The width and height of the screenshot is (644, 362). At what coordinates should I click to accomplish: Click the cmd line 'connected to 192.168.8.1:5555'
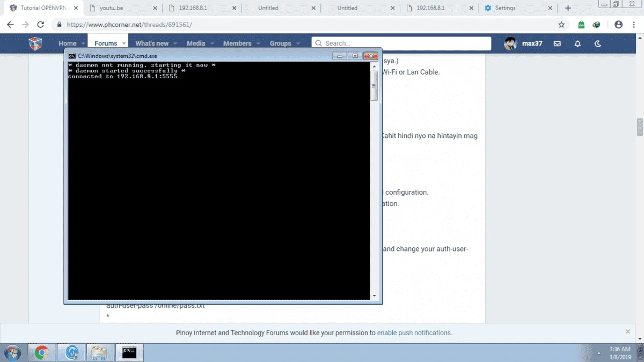click(123, 77)
